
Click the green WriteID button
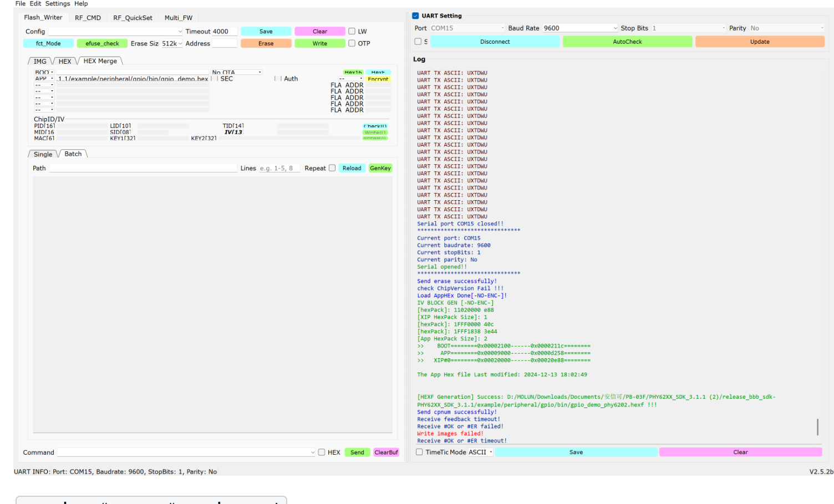point(375,133)
